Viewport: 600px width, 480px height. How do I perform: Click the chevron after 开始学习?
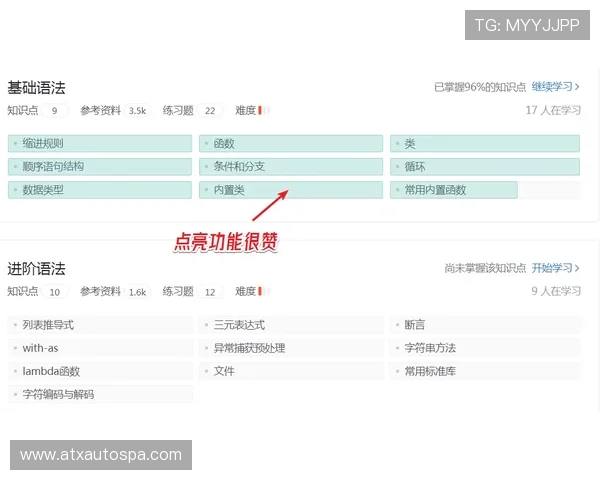[577, 268]
